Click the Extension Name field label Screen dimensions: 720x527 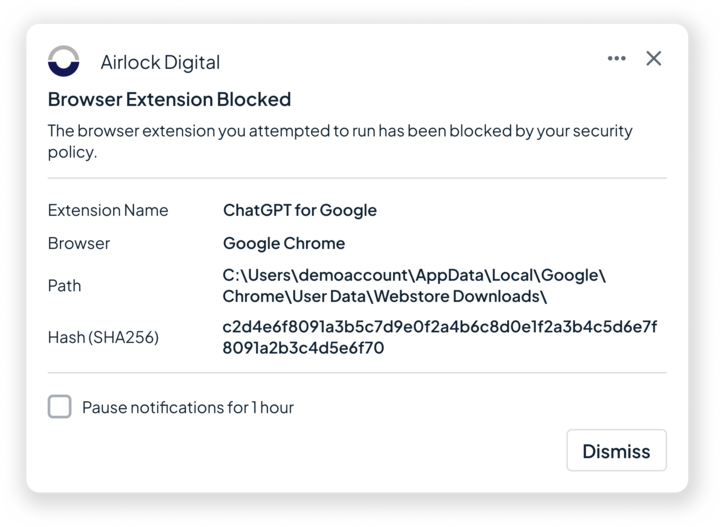[108, 210]
